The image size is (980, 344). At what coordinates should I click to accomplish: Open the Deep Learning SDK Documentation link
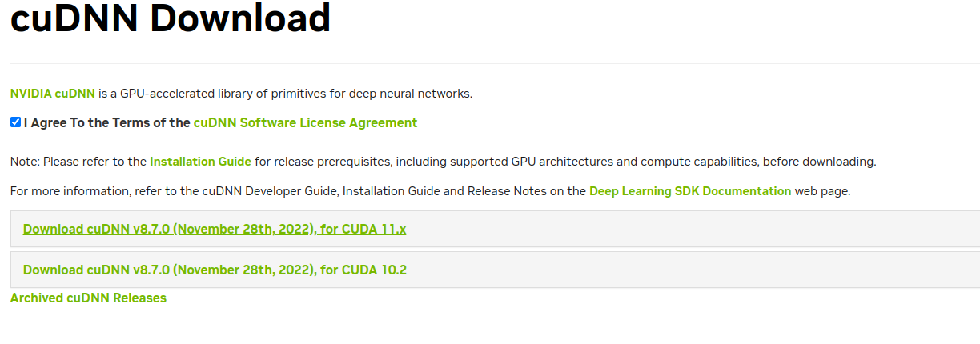tap(690, 191)
